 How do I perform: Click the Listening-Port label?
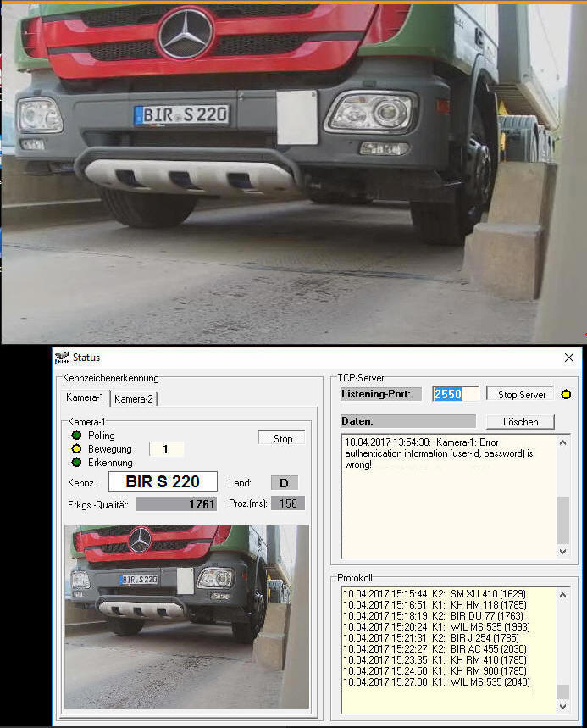pos(381,394)
